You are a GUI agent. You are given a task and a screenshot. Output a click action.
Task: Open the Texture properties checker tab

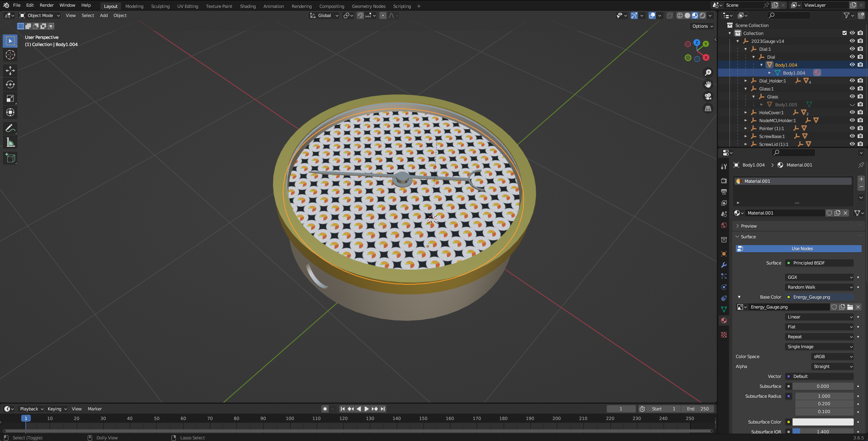click(x=724, y=335)
